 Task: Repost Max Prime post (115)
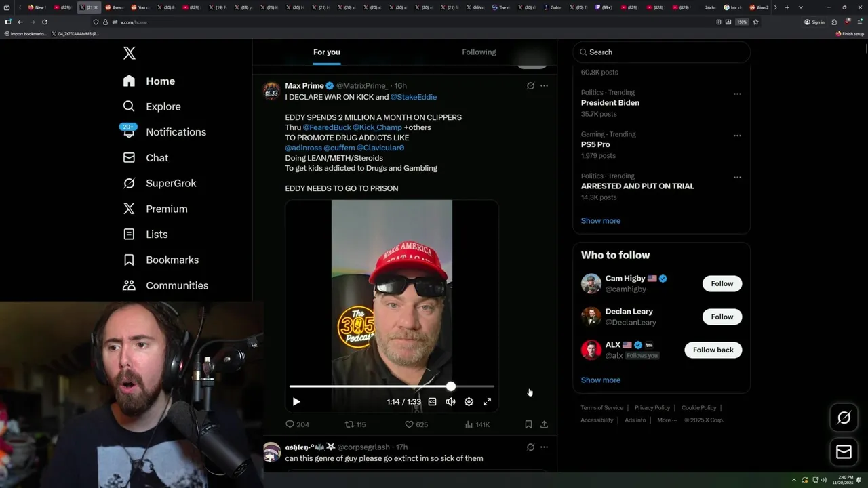[x=355, y=424]
